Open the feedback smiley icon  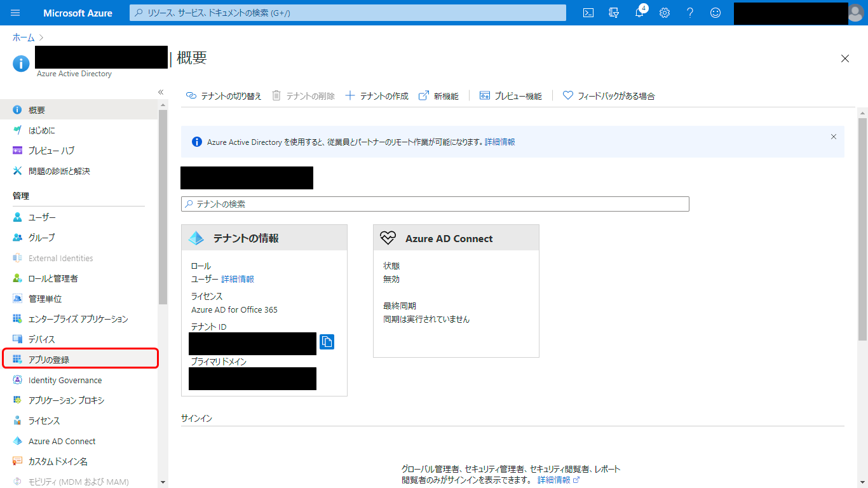click(x=715, y=13)
